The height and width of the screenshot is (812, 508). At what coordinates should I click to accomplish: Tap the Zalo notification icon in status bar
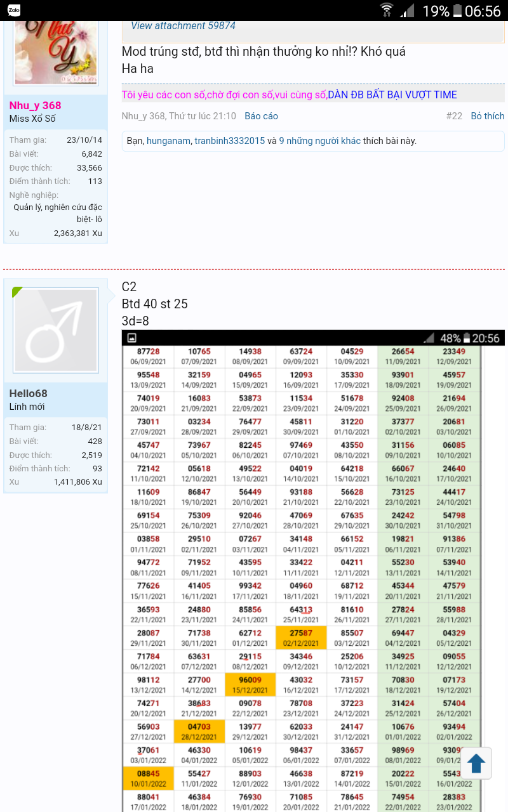pyautogui.click(x=13, y=10)
